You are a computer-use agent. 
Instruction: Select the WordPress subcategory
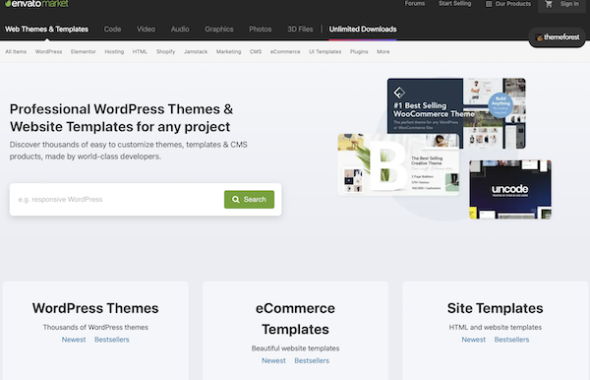pyautogui.click(x=49, y=52)
